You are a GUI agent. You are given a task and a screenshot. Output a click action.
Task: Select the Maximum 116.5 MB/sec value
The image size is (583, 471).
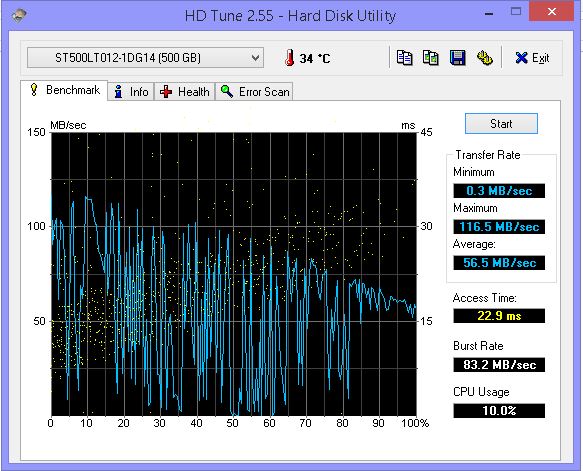[499, 226]
